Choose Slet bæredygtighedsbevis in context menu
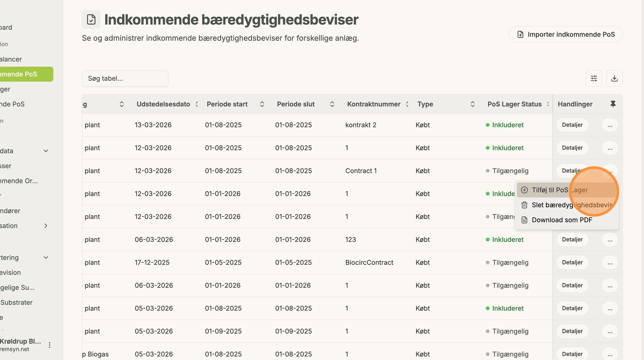This screenshot has width=644, height=360. click(x=567, y=205)
